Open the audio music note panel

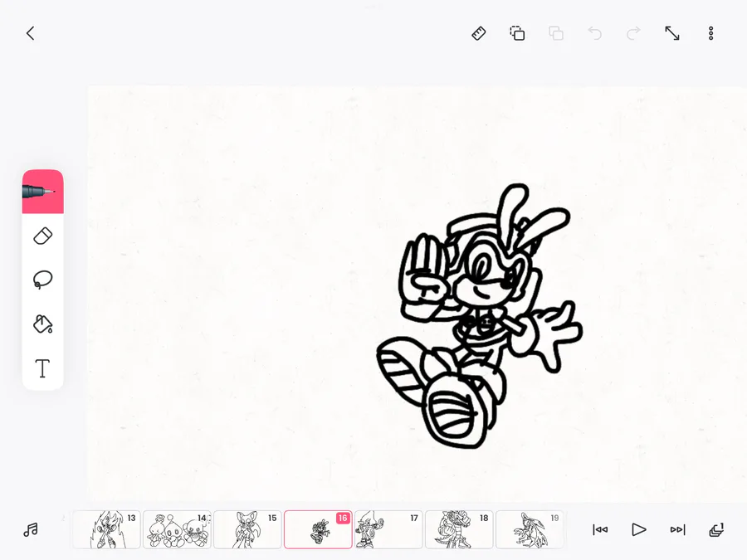click(31, 529)
